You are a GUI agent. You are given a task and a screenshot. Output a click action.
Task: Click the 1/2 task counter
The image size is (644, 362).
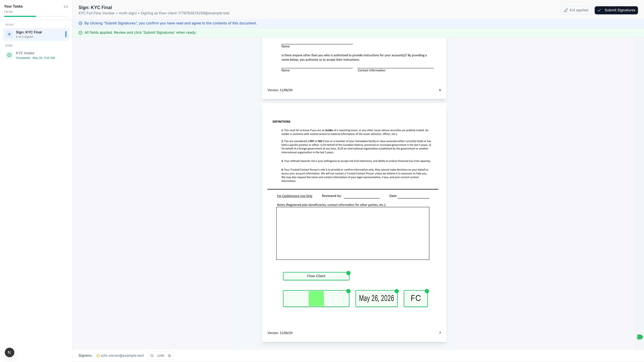pyautogui.click(x=66, y=7)
